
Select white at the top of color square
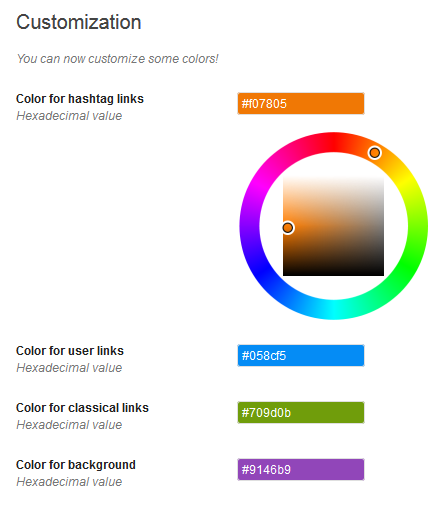click(333, 179)
